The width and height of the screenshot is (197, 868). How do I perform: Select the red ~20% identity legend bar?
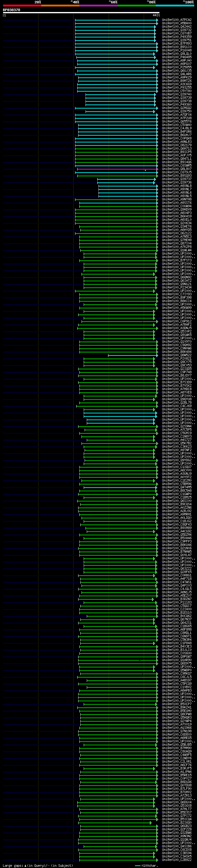click(22, 6)
